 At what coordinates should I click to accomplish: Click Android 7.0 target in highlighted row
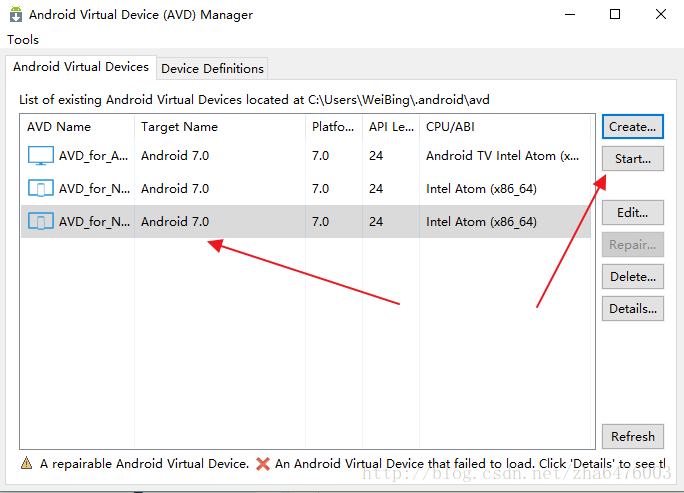[175, 222]
